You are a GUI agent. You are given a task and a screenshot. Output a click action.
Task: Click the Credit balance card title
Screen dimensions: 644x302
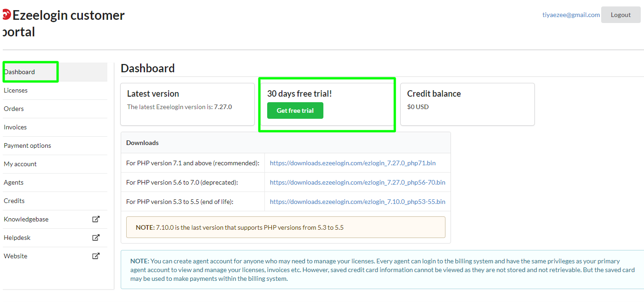[x=434, y=93]
